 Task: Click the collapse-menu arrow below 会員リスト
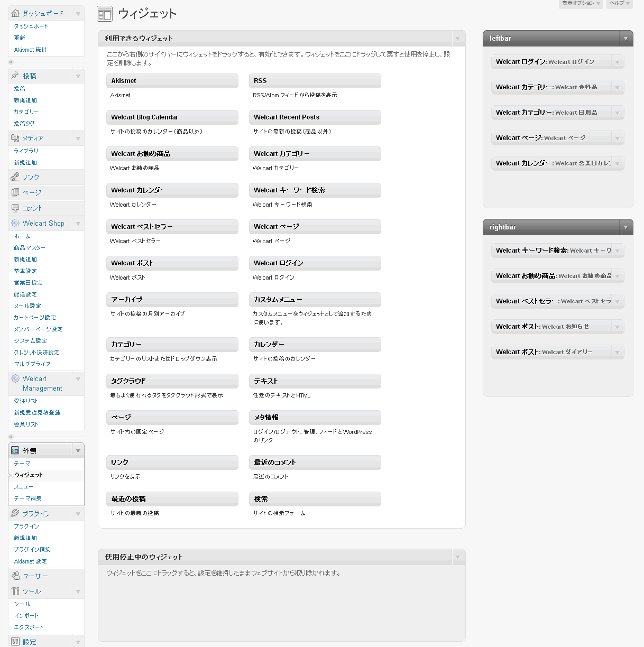(11, 437)
